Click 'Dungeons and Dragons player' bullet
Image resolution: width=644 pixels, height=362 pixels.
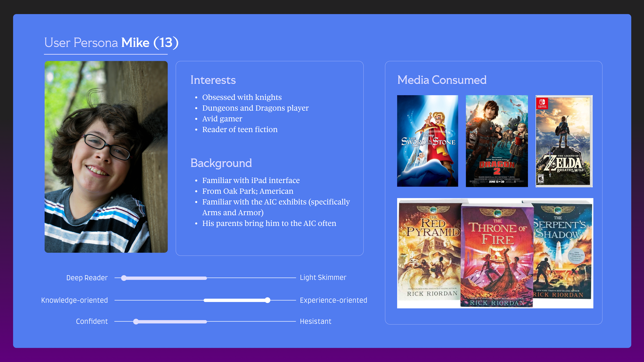[255, 108]
